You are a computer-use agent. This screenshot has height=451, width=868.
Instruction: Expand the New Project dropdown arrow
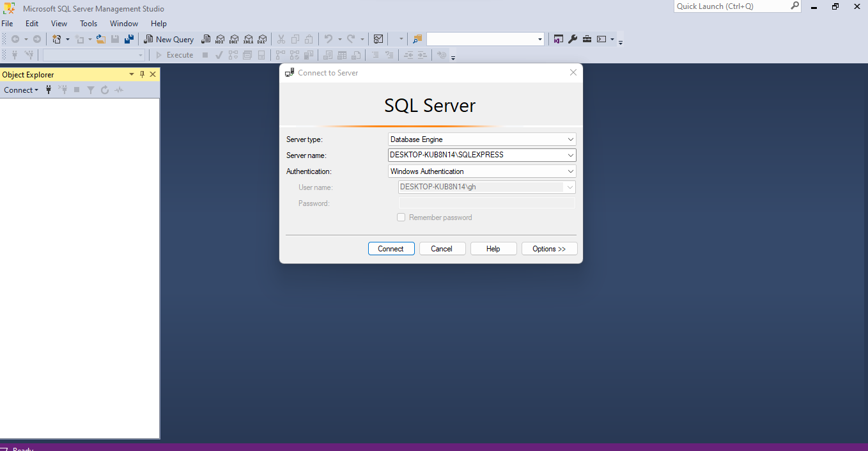tap(67, 39)
